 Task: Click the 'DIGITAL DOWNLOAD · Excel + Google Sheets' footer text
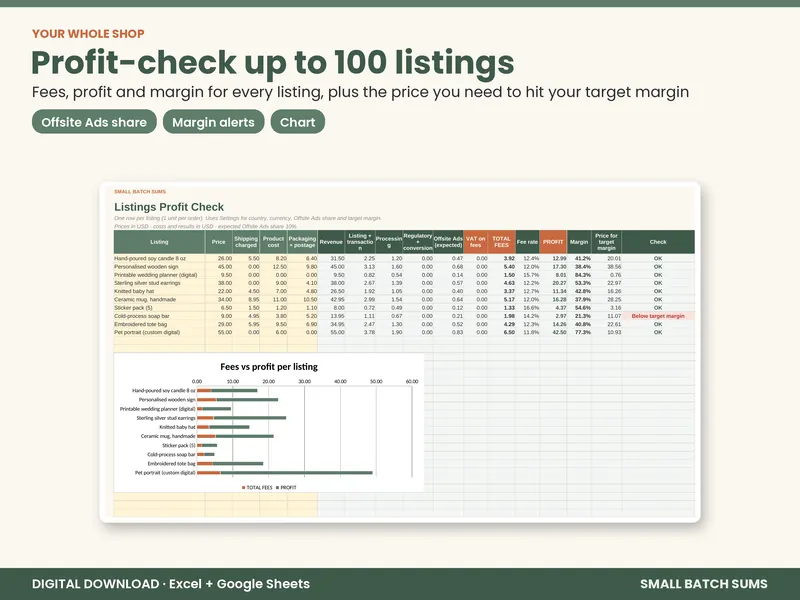(x=171, y=584)
